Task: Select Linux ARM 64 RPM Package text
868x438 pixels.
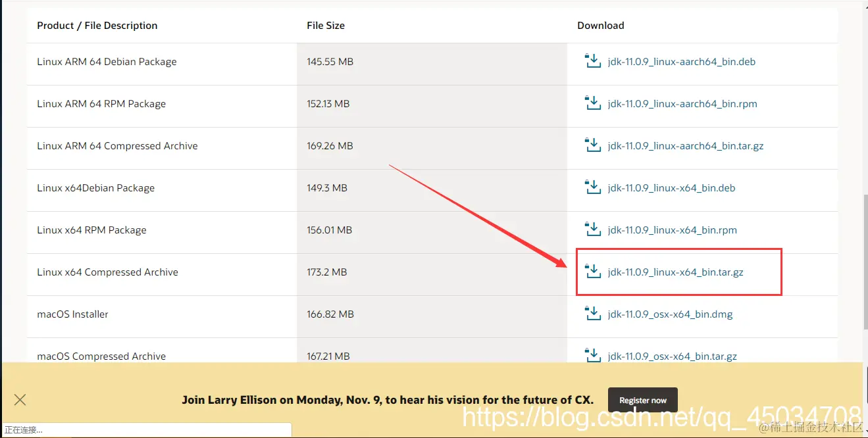Action: pos(101,104)
